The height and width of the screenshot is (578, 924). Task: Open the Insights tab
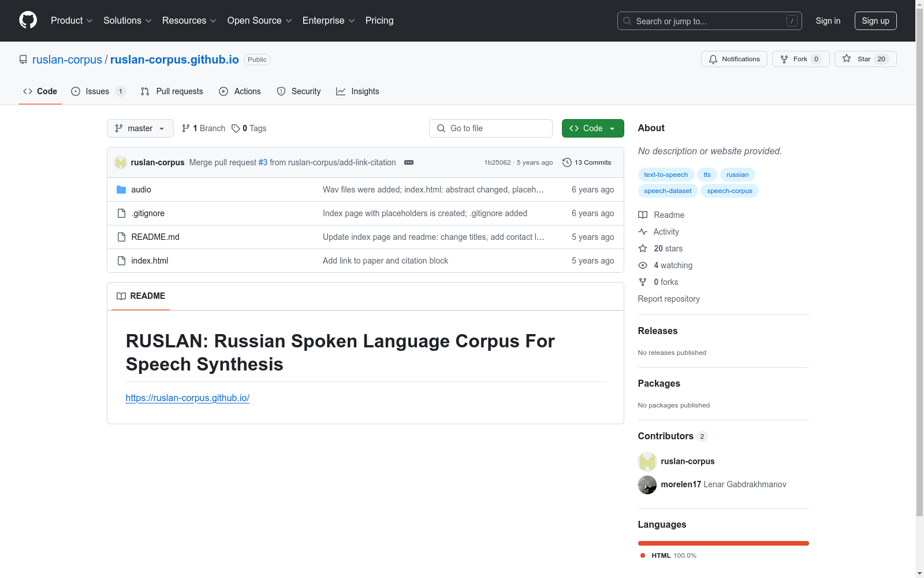click(x=358, y=91)
